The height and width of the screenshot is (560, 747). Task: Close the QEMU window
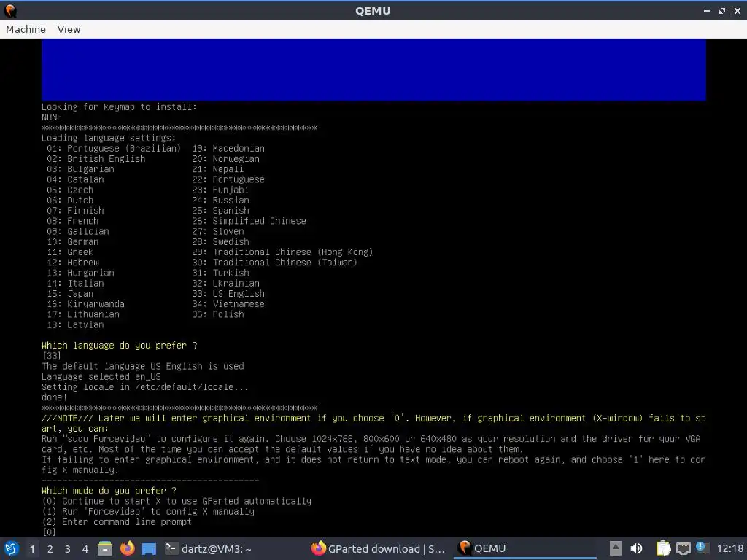click(x=737, y=10)
